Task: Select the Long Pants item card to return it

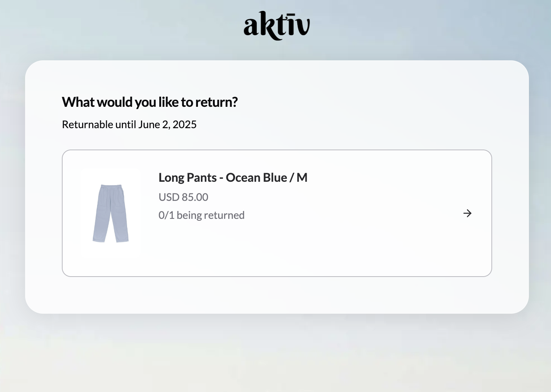Action: tap(277, 213)
